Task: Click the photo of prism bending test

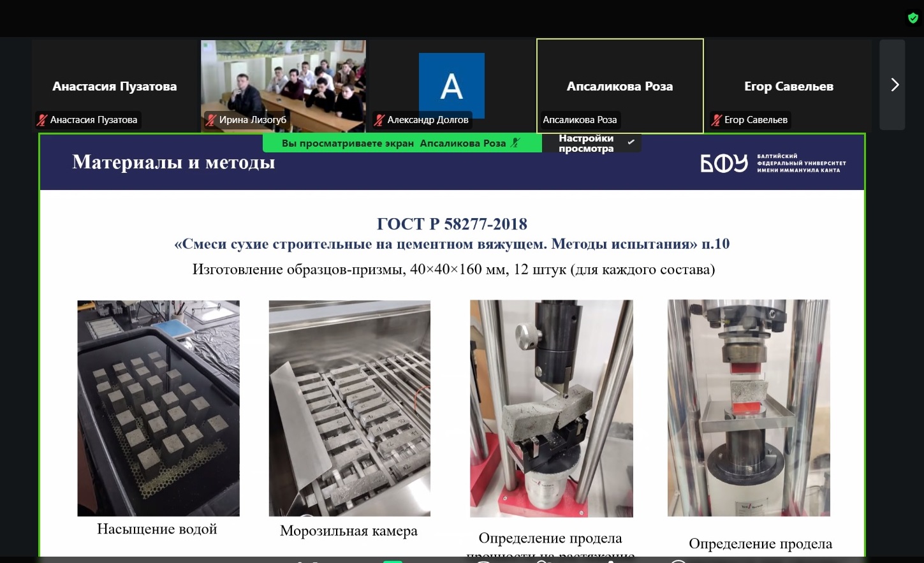Action: pos(551,407)
